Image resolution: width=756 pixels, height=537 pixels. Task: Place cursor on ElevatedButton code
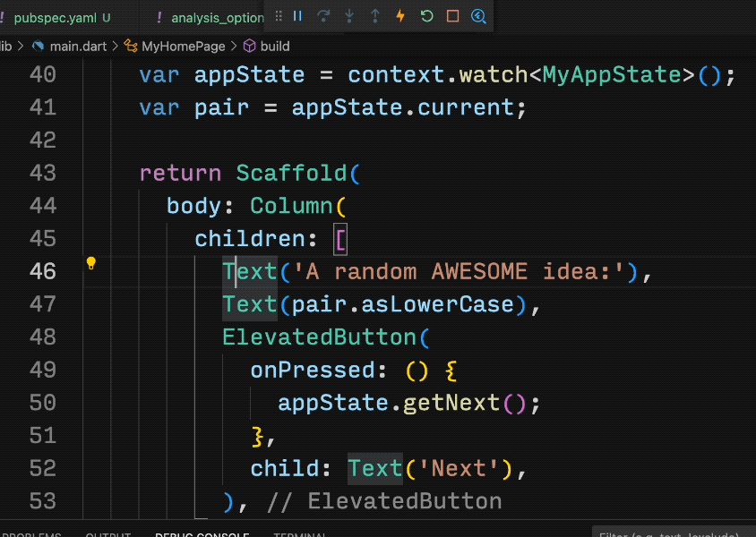pyautogui.click(x=319, y=337)
